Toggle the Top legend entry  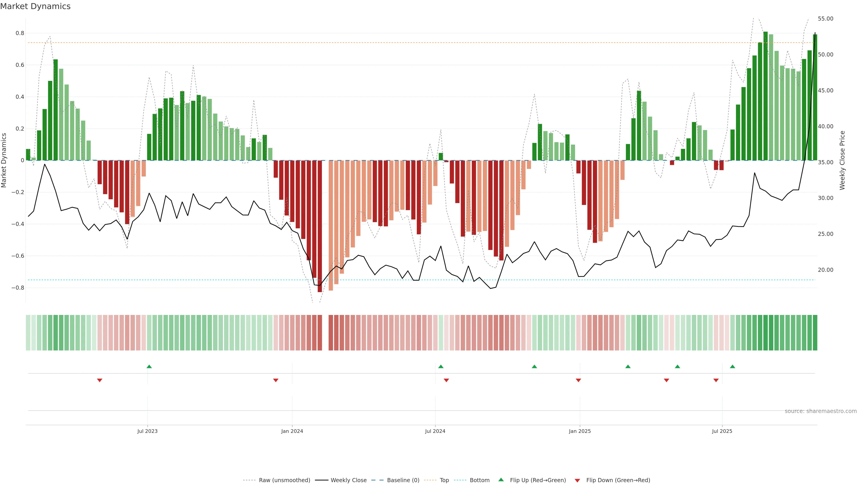click(x=444, y=480)
